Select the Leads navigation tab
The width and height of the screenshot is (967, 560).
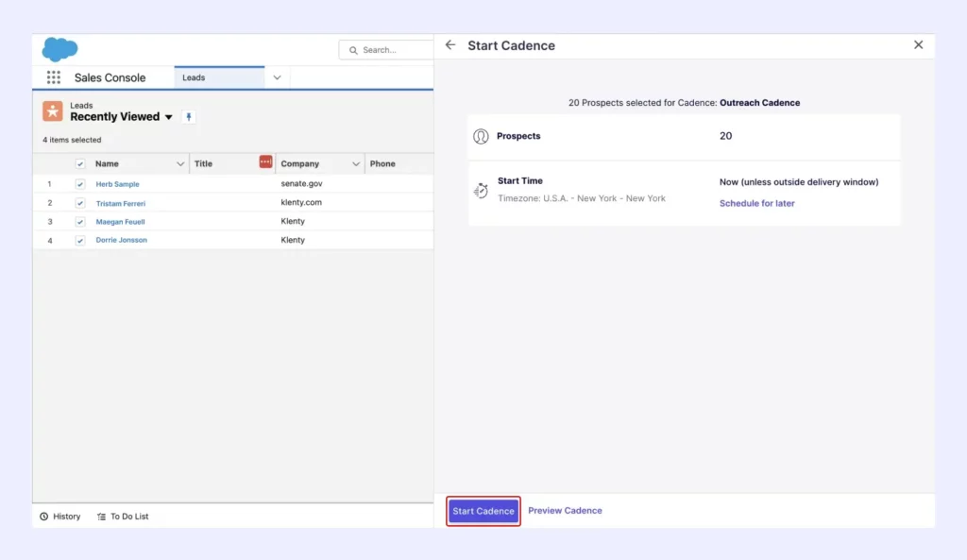[x=219, y=77]
